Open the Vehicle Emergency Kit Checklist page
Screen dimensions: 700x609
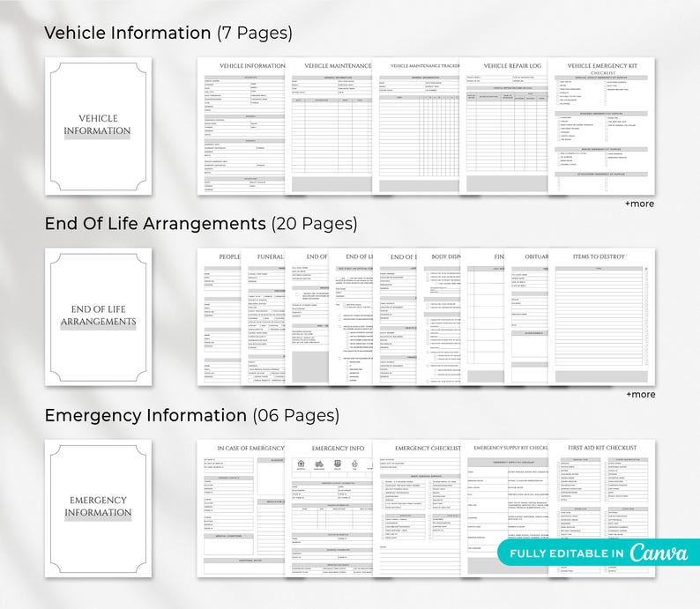pos(601,126)
